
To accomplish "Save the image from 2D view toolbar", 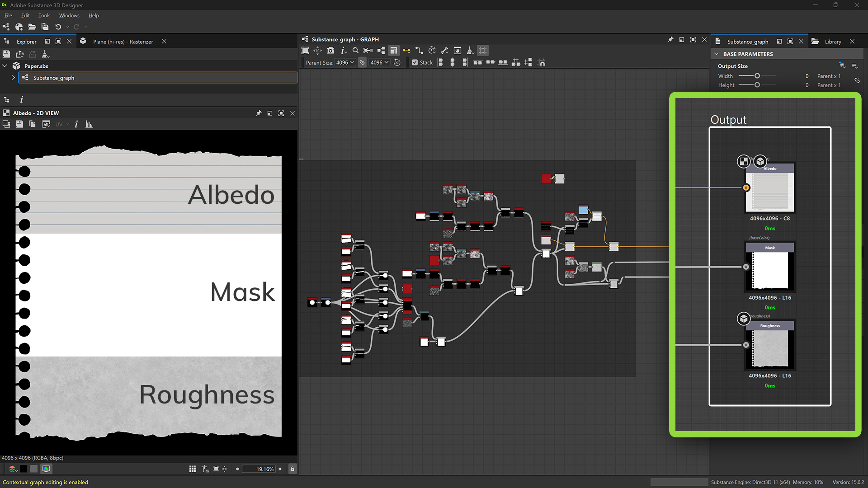I will coord(19,124).
